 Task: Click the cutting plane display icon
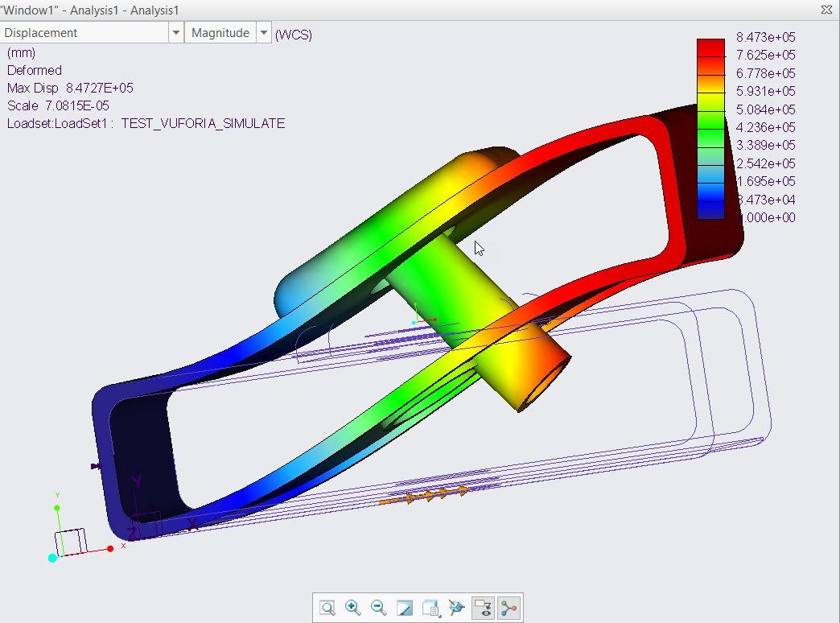[405, 608]
